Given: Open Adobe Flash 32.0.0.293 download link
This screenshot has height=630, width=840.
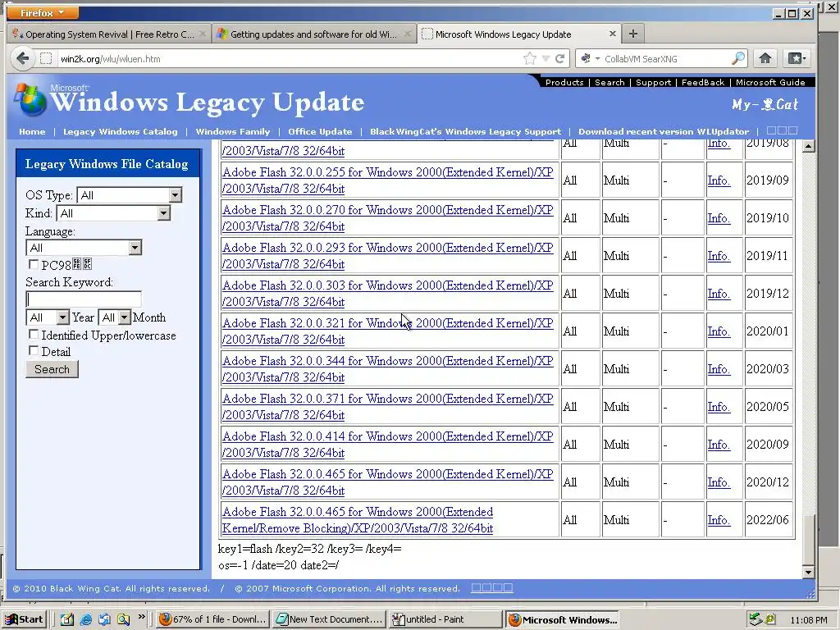Looking at the screenshot, I should pyautogui.click(x=387, y=256).
